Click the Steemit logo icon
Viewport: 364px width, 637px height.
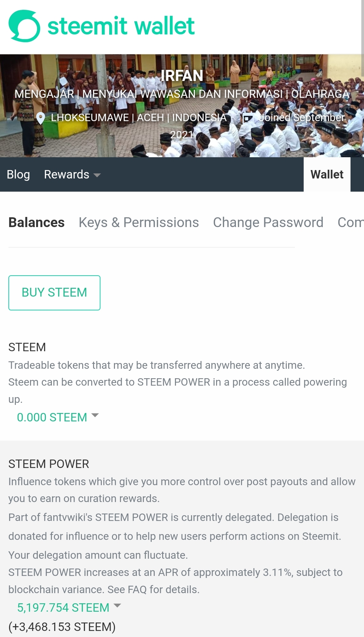coord(24,26)
